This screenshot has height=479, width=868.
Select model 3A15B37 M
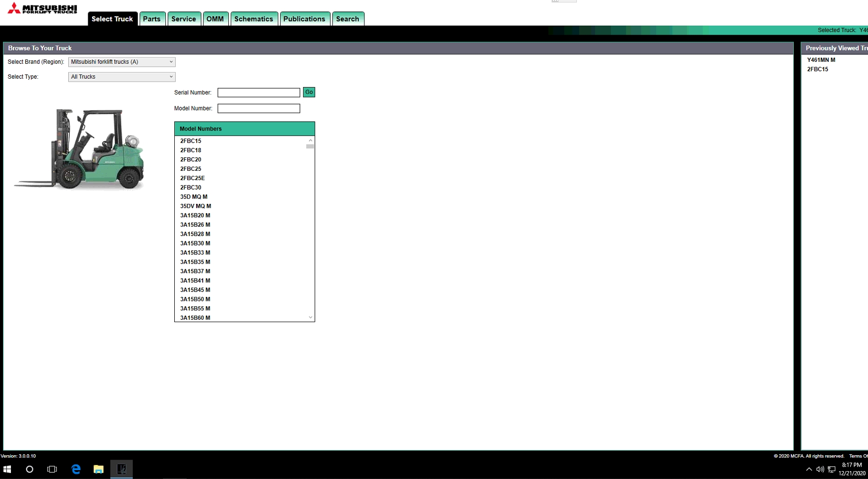coord(195,271)
